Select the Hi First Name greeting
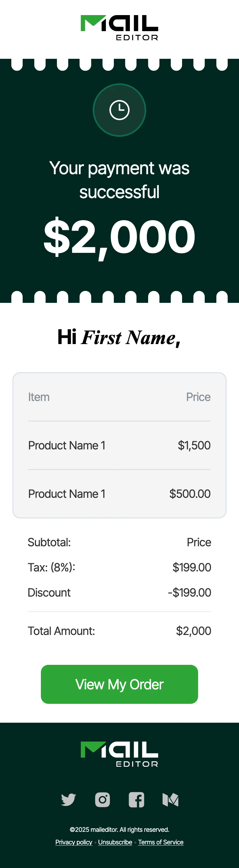 119,337
